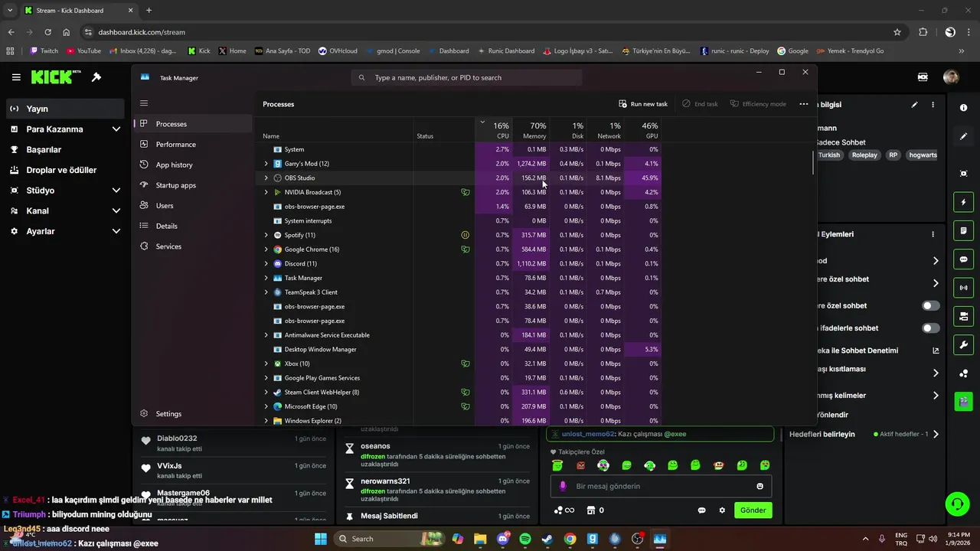
Task: Expand Google Chrome (16) process group
Action: (266, 249)
